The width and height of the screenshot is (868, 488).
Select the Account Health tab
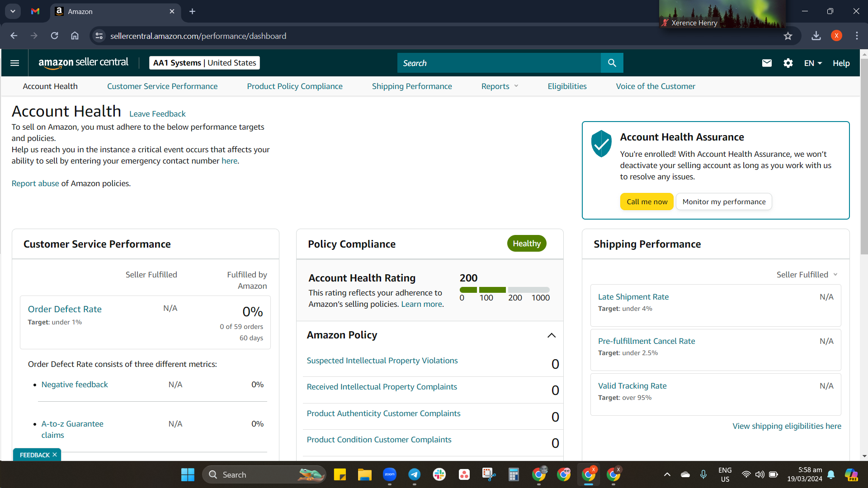[50, 86]
